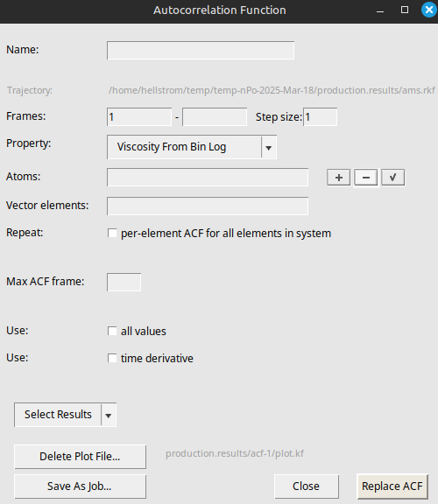
Task: Click the Save As Job button
Action: tap(80, 486)
